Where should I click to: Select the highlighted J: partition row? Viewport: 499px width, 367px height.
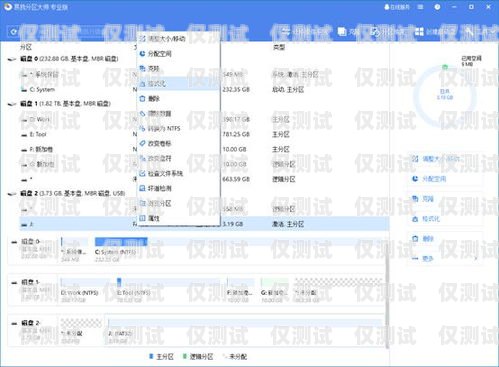[204, 224]
